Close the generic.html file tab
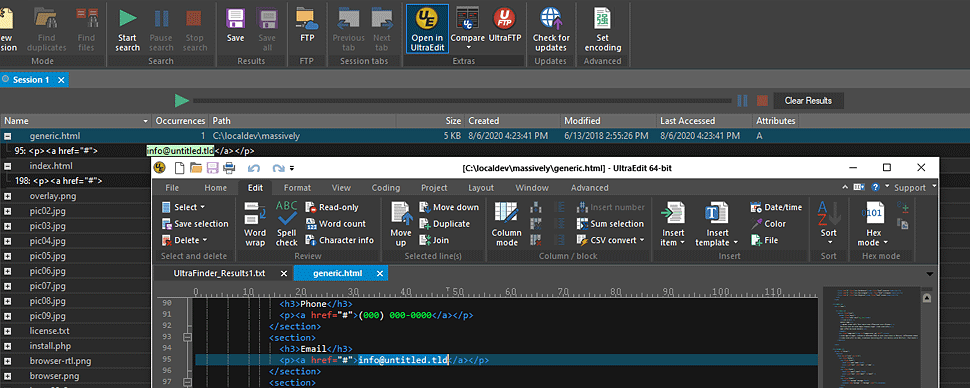Image resolution: width=970 pixels, height=388 pixels. [x=380, y=273]
